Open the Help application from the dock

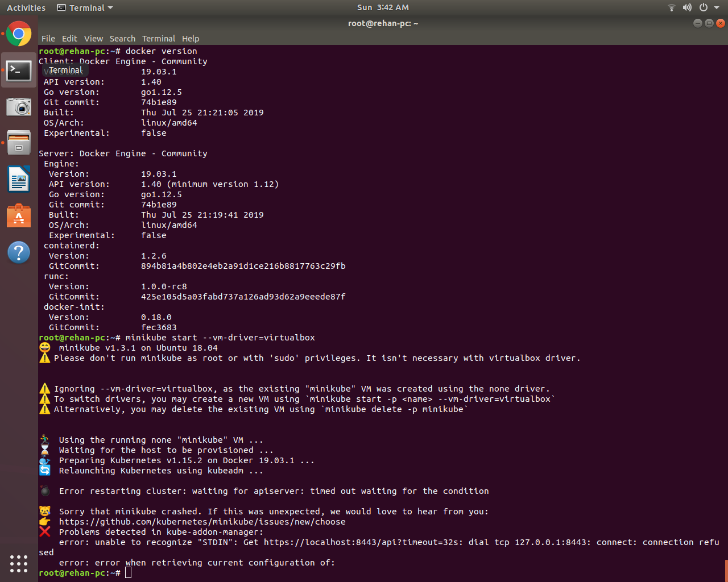tap(19, 252)
